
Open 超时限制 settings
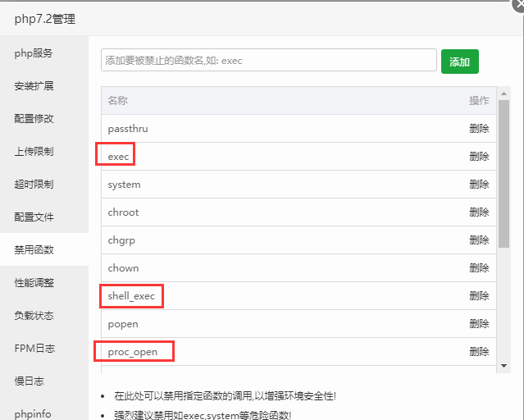(44, 184)
